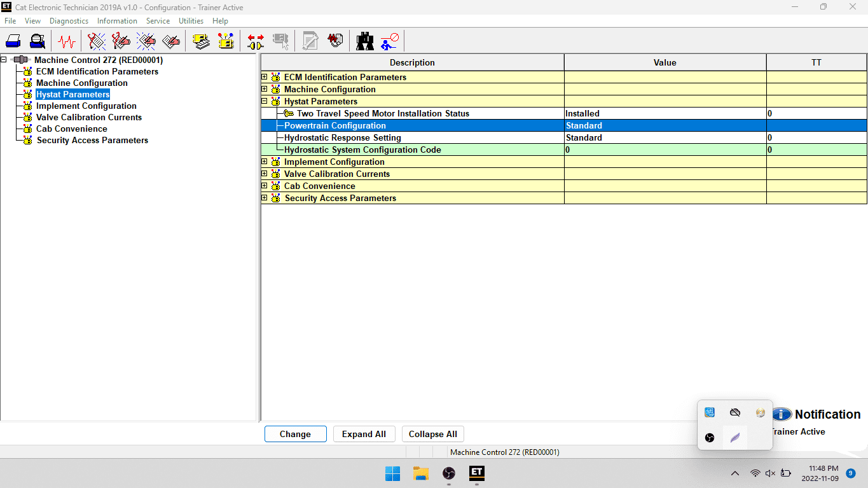
Task: Expand the Machine Configuration row in the grid
Action: click(265, 89)
